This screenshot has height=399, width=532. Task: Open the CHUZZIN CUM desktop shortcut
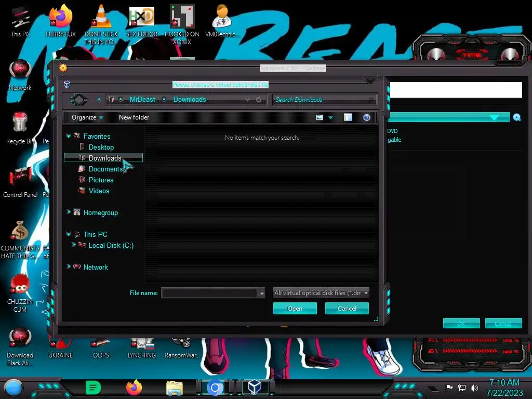[20, 293]
